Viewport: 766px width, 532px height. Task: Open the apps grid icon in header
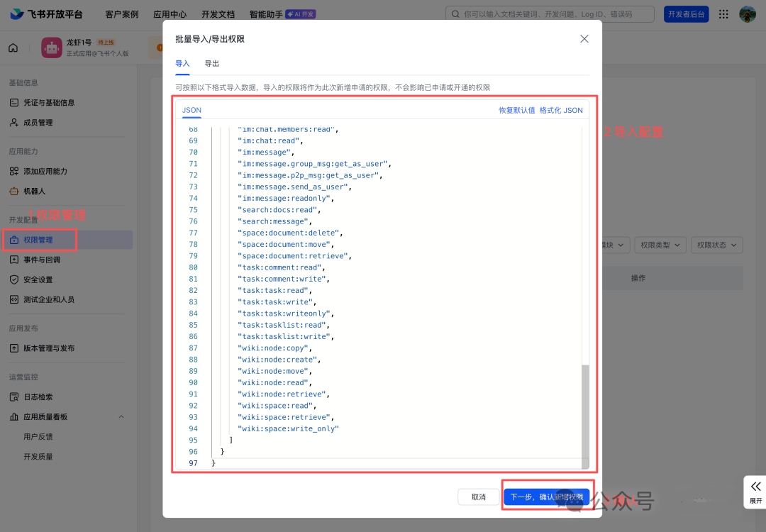723,14
